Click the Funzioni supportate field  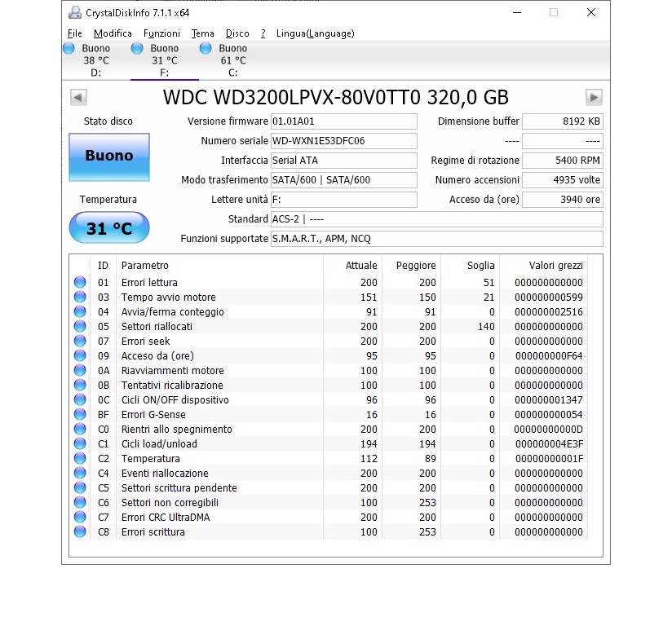point(437,239)
